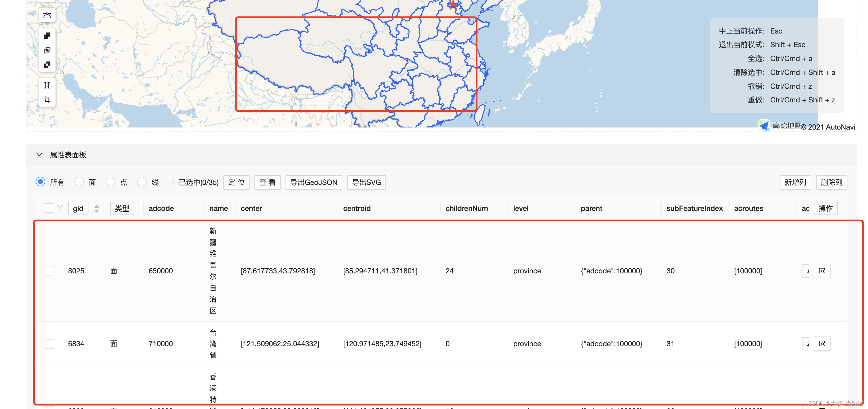Click the center column header
Image resolution: width=868 pixels, height=409 pixels.
[x=251, y=208]
